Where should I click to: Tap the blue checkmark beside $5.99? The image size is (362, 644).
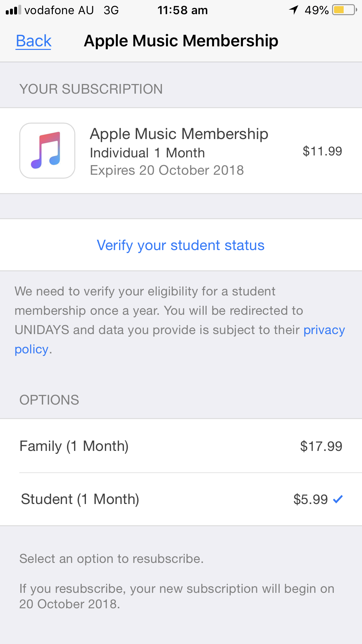[338, 499]
